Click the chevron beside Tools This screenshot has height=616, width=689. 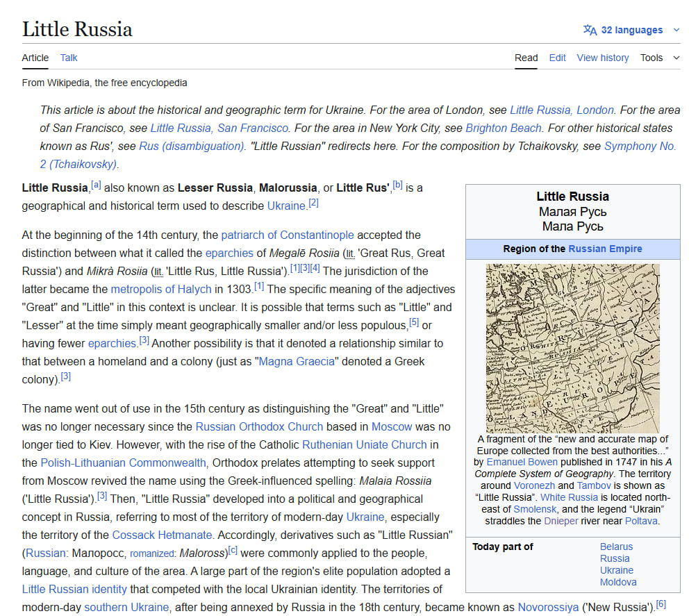(x=676, y=58)
